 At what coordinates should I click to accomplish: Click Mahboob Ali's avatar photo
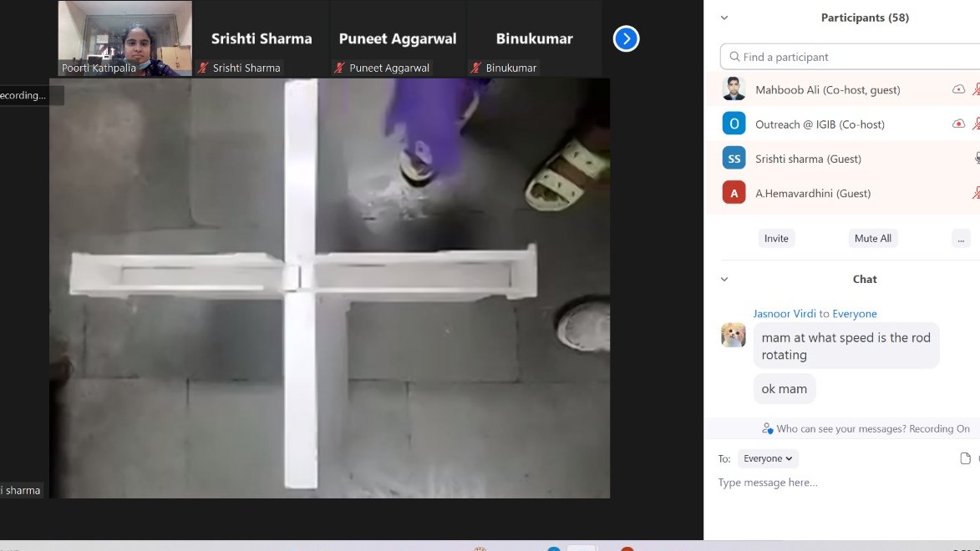point(734,88)
